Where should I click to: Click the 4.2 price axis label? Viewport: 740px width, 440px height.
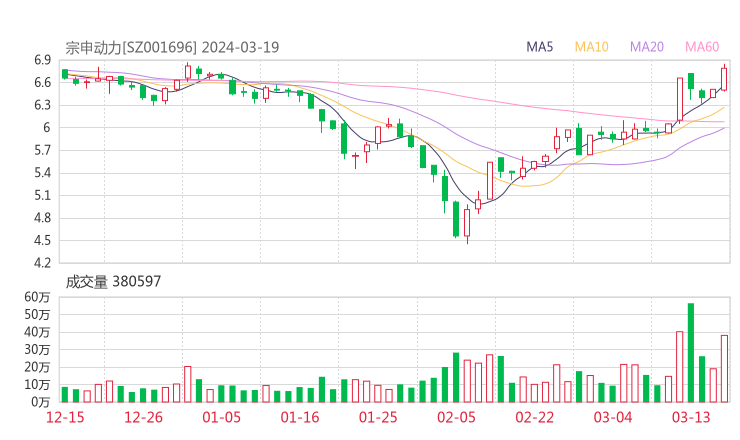[42, 262]
